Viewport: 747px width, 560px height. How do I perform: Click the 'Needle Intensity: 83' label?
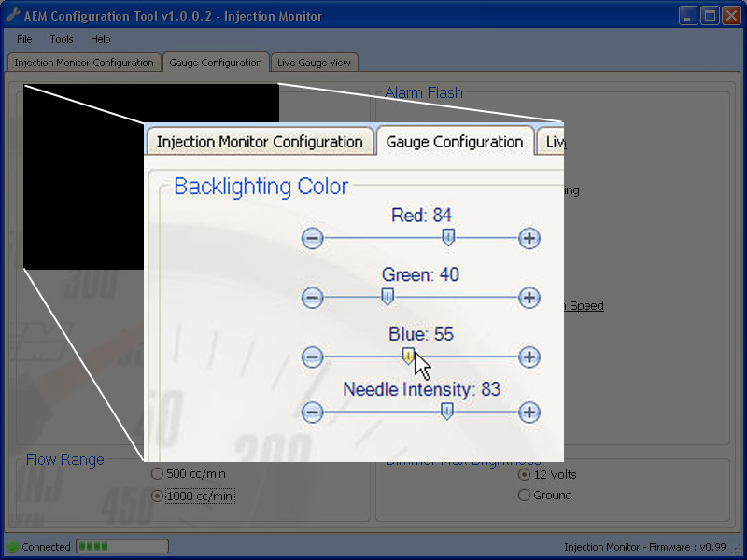(422, 389)
